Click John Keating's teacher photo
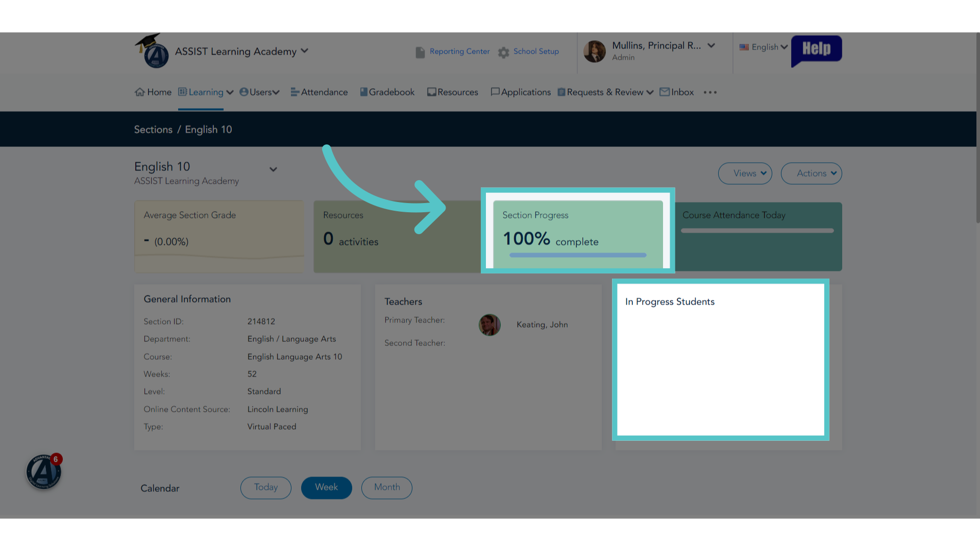 coord(489,324)
